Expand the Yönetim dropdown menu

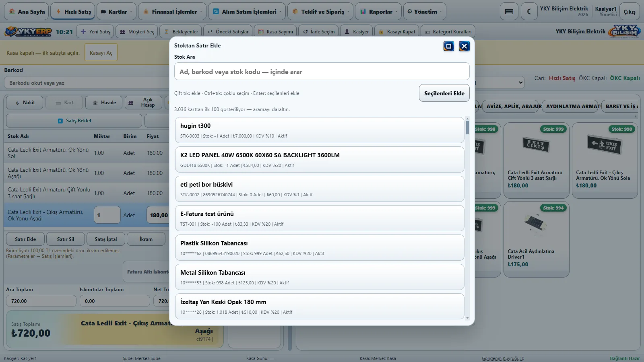(425, 12)
